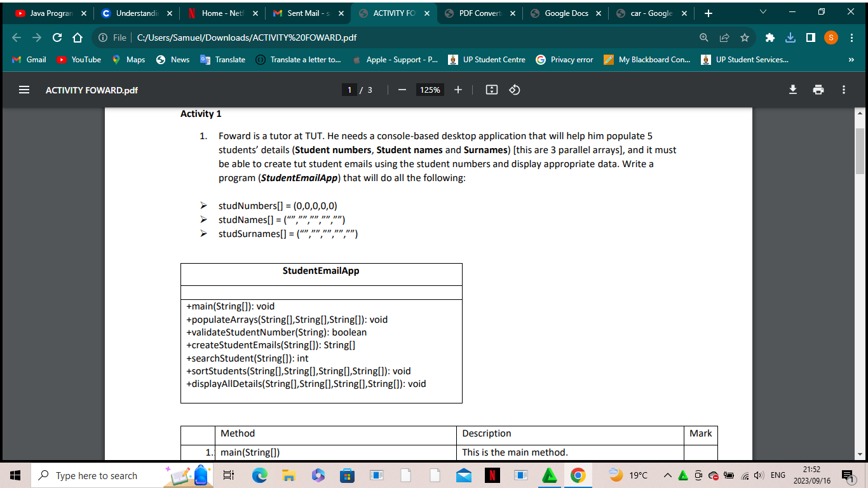
Task: Rotate the PDF counterclockwise
Action: [514, 90]
